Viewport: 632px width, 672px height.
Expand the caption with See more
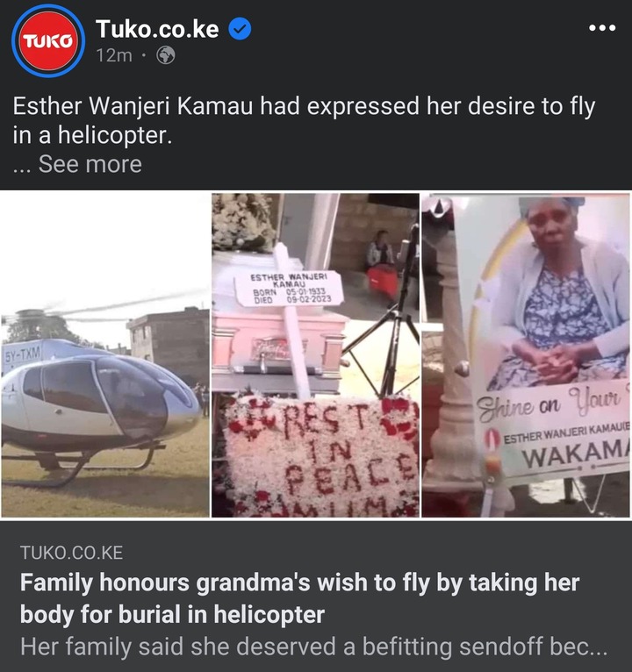click(x=90, y=164)
